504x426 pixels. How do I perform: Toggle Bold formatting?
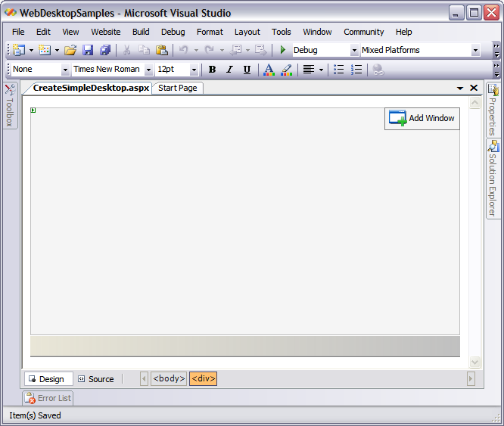[x=212, y=70]
